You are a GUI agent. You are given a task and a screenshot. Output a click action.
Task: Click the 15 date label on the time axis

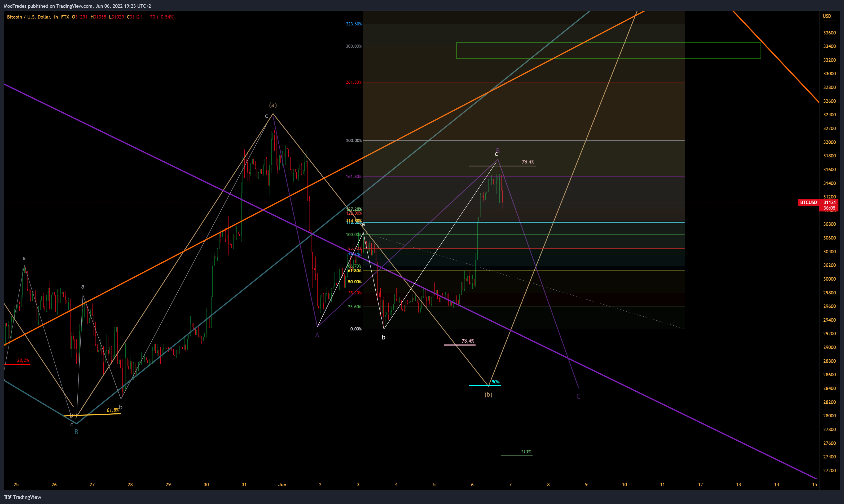point(815,485)
